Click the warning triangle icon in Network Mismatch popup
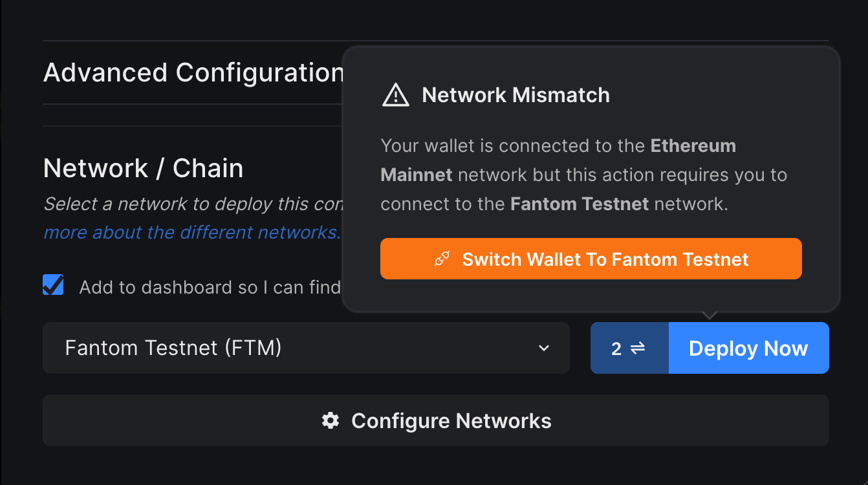Image resolution: width=868 pixels, height=485 pixels. [x=395, y=94]
